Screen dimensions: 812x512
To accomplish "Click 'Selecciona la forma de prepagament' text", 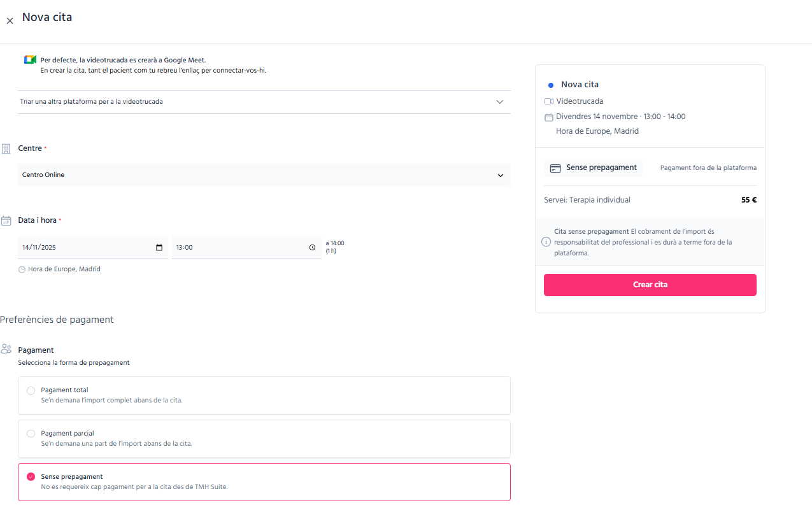I will tap(74, 363).
